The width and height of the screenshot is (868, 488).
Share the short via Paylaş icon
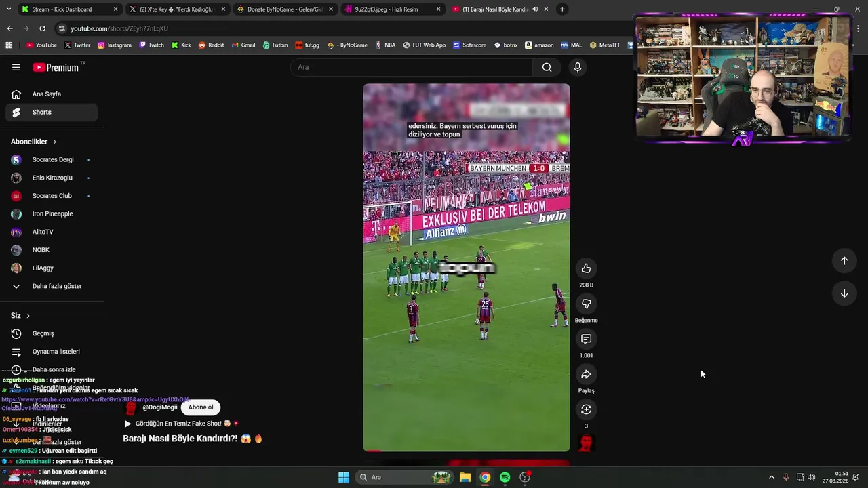[586, 374]
